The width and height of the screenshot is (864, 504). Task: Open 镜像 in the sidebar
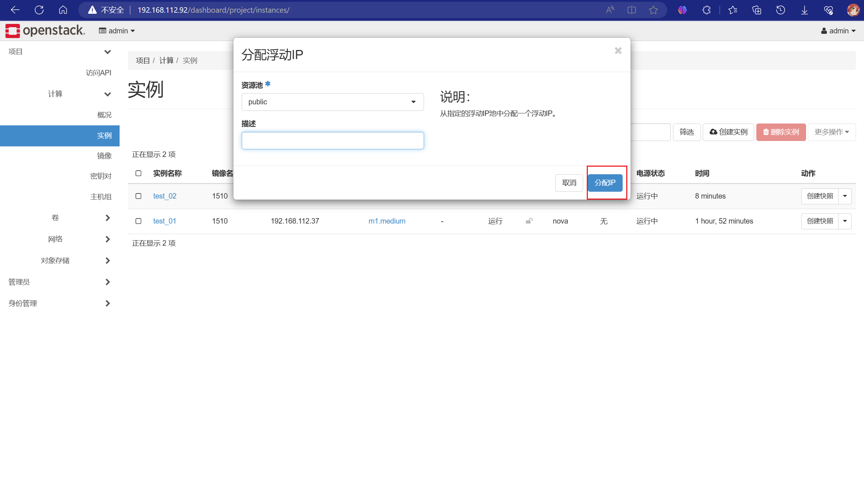coord(104,156)
